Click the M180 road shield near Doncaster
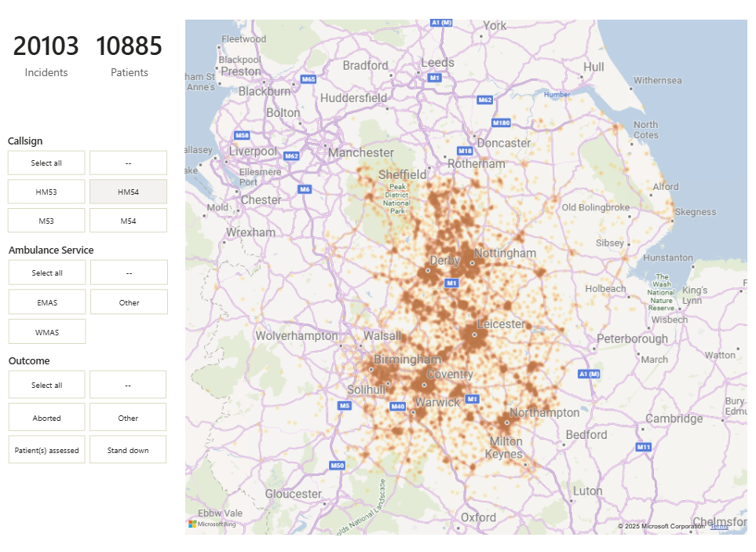756x552 pixels. tap(501, 123)
